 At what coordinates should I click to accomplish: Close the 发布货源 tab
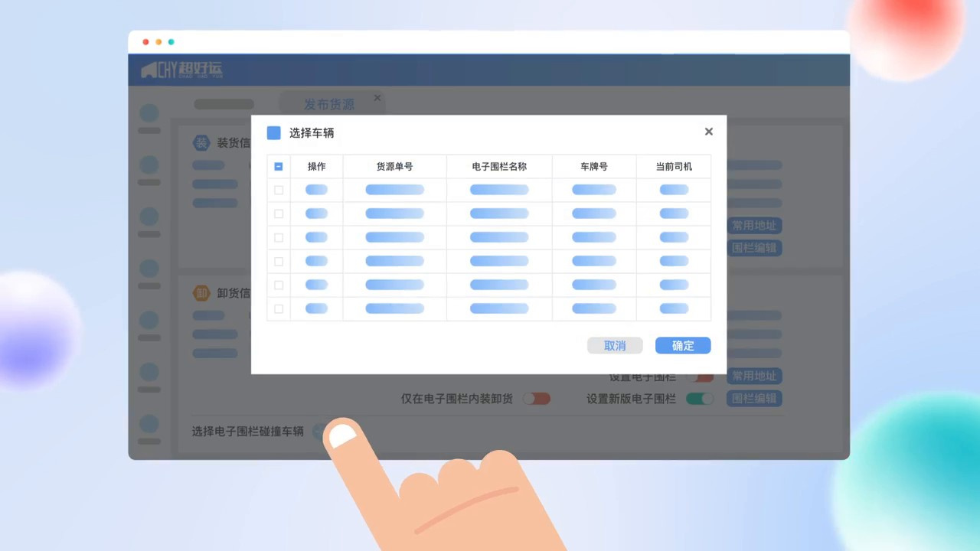pyautogui.click(x=377, y=98)
